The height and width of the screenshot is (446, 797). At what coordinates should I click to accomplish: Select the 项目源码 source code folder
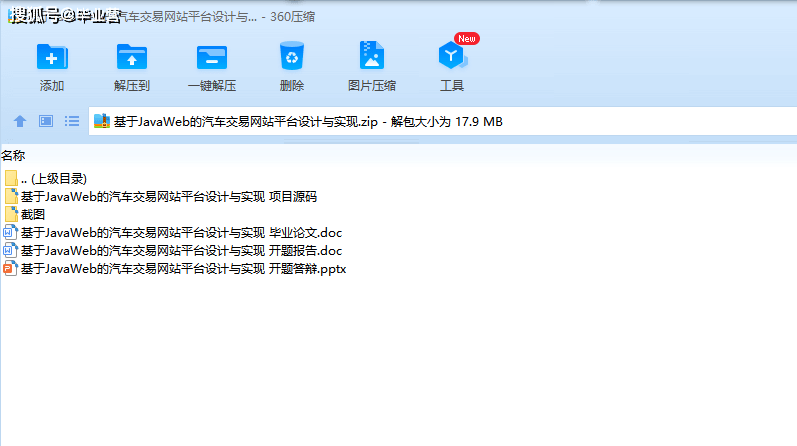point(168,196)
